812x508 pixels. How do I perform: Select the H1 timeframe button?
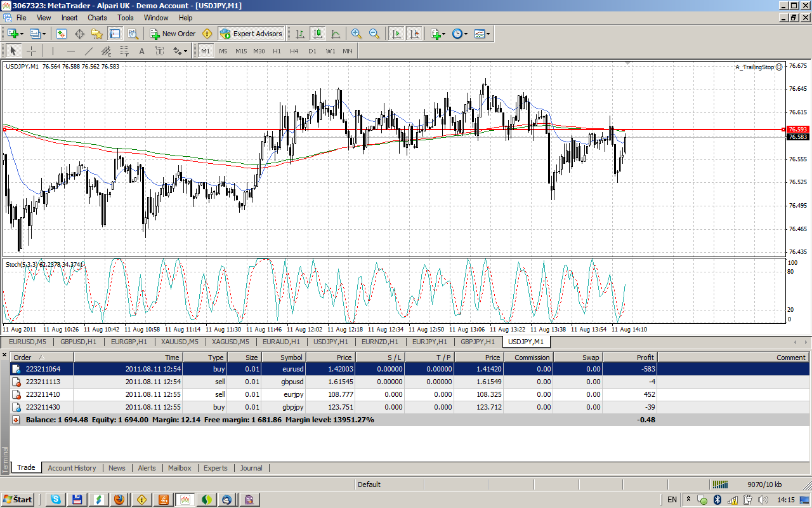277,51
